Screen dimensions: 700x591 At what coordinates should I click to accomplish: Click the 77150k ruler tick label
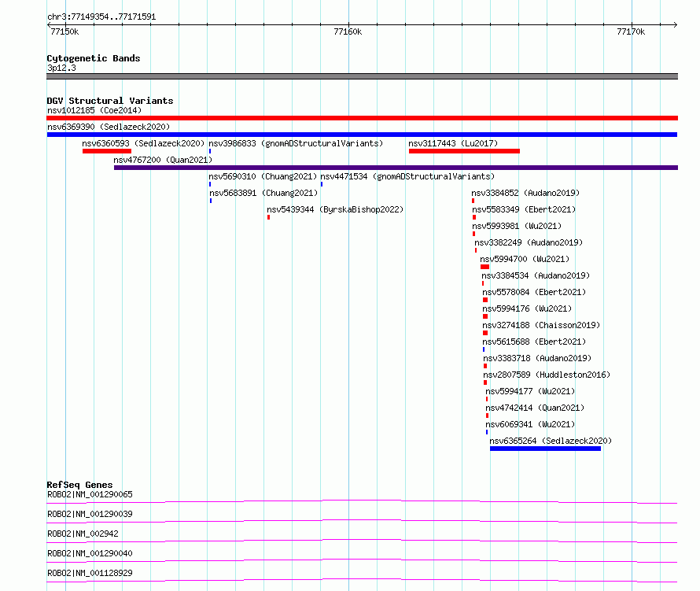coord(64,31)
